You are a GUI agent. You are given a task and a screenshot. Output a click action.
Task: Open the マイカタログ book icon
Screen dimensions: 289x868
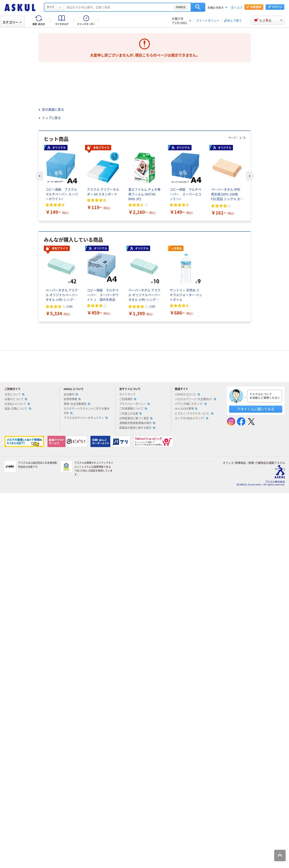tap(62, 20)
